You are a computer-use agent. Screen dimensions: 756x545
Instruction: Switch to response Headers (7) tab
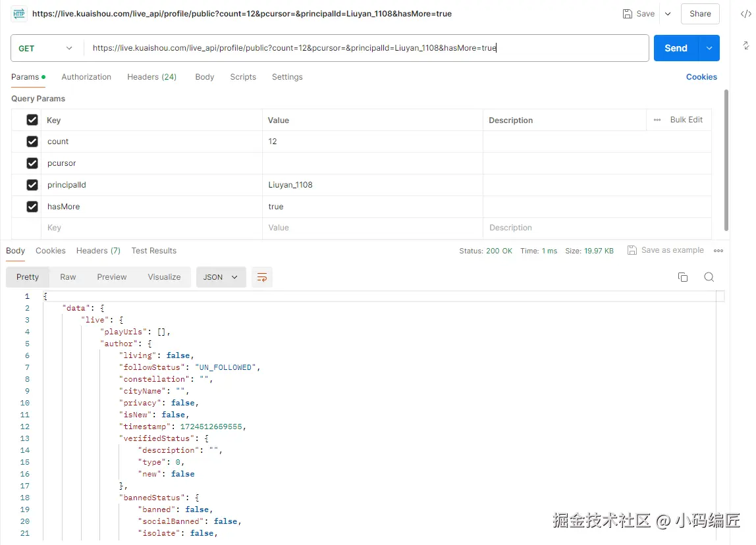coord(98,251)
